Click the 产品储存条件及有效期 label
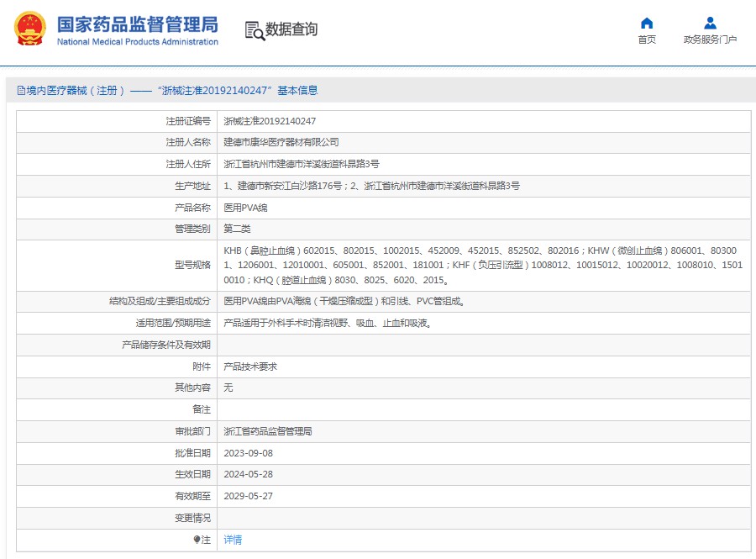The image size is (756, 559). 165,345
